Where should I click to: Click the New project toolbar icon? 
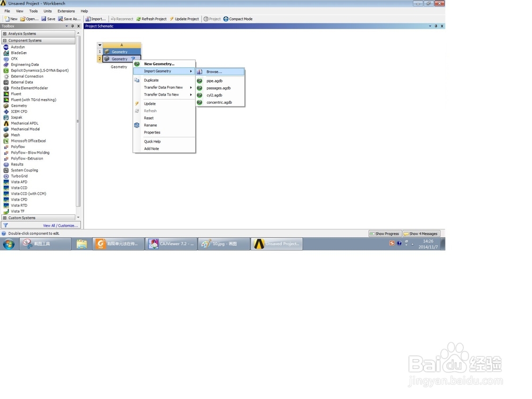(x=7, y=19)
